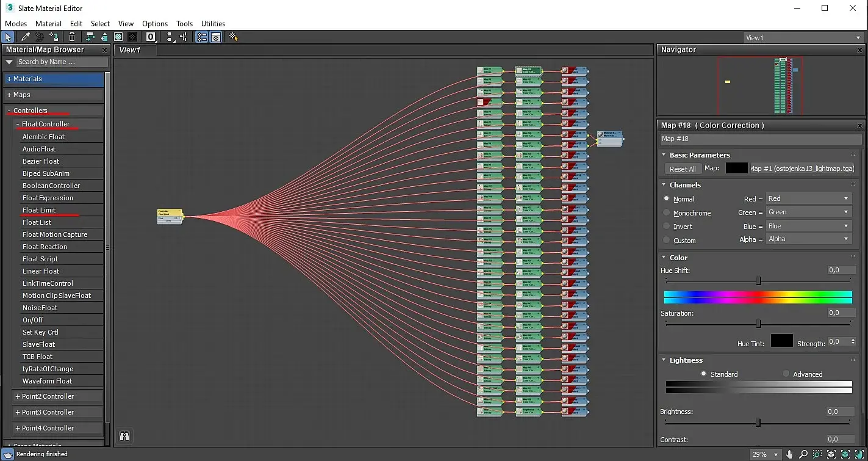The width and height of the screenshot is (868, 461).
Task: Select the Invert radio button
Action: point(667,226)
